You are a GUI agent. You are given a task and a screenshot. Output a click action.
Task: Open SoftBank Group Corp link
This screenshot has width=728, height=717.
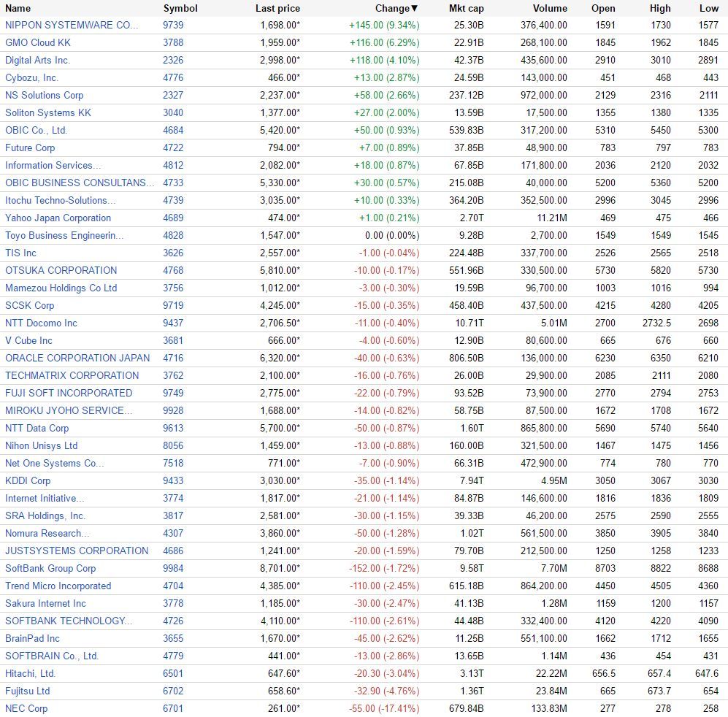[x=50, y=568]
